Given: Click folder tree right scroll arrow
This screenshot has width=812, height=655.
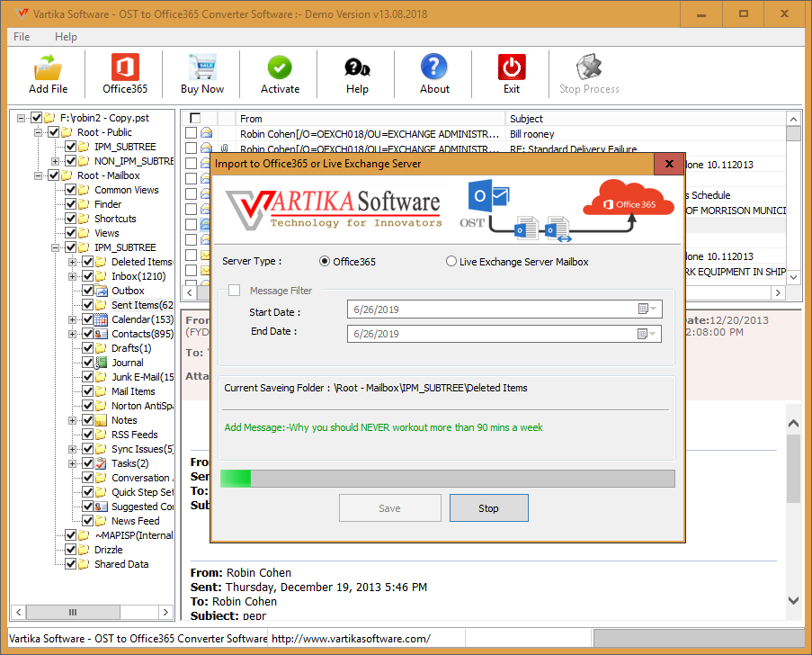Looking at the screenshot, I should (165, 612).
